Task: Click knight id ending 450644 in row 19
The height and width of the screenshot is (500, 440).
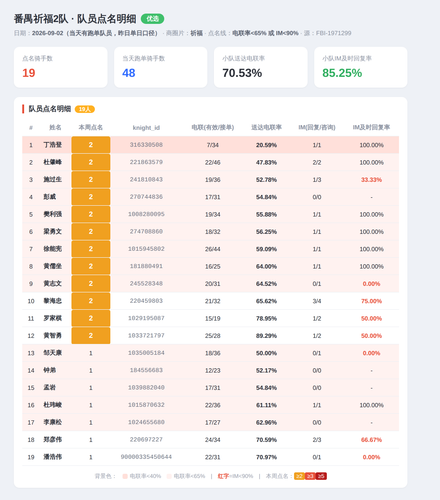Action: pyautogui.click(x=146, y=457)
